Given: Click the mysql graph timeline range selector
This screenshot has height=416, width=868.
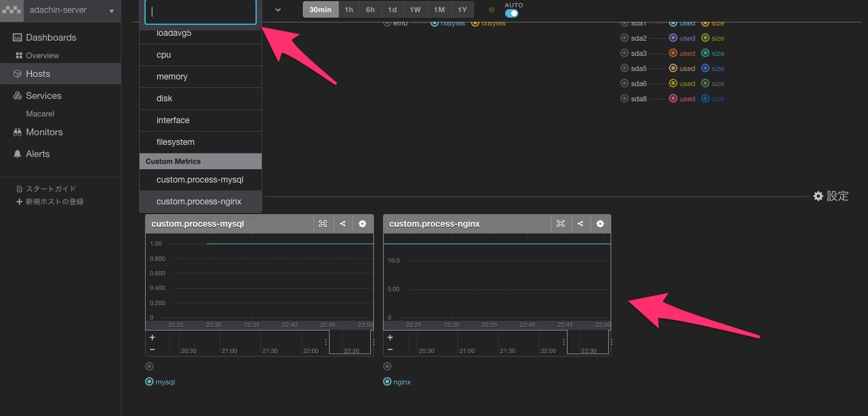Looking at the screenshot, I should click(350, 343).
